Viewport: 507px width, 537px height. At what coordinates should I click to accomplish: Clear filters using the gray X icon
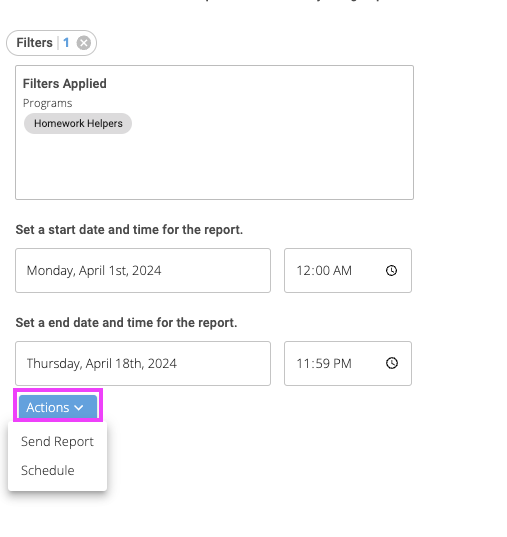(84, 43)
